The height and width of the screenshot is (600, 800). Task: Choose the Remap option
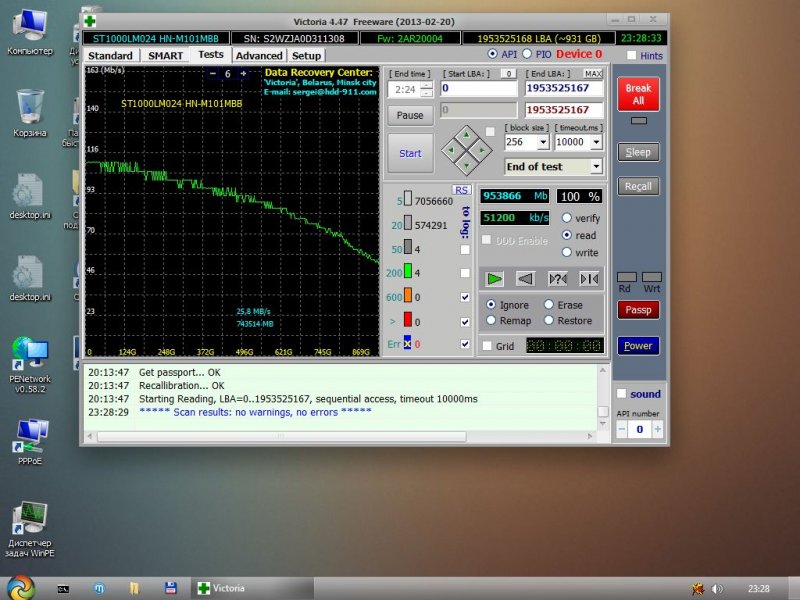pyautogui.click(x=492, y=321)
